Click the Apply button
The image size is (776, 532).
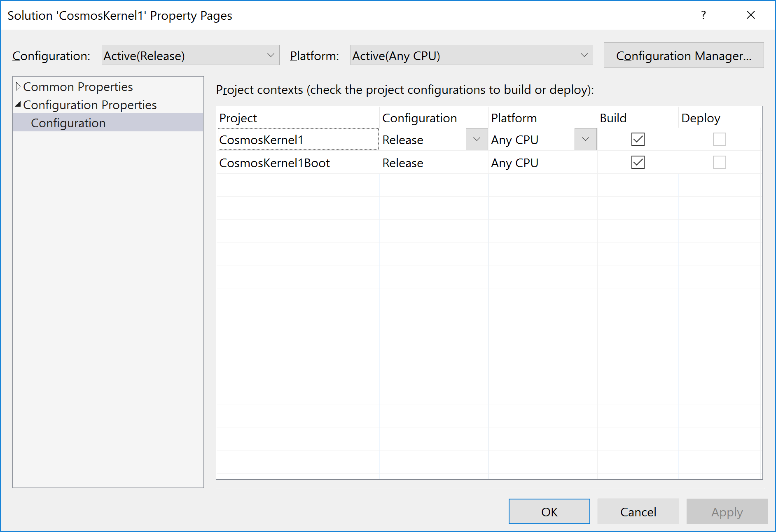(727, 511)
